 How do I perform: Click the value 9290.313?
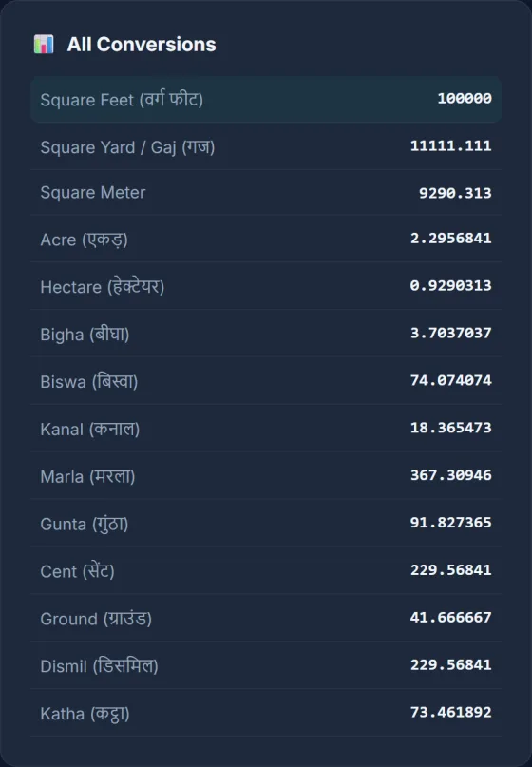(455, 193)
